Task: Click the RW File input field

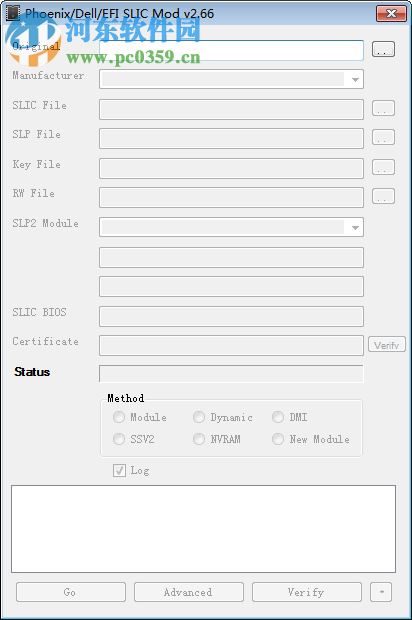Action: pos(231,198)
